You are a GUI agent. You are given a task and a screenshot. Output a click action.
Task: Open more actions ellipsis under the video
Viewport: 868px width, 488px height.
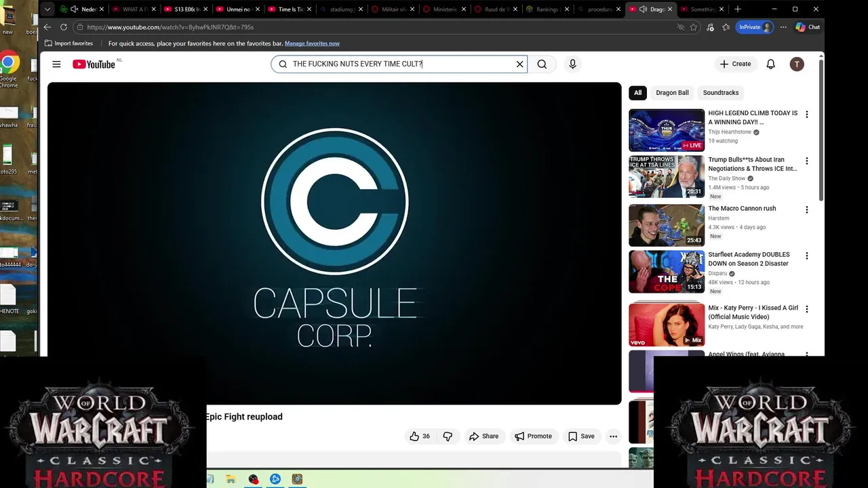(613, 436)
